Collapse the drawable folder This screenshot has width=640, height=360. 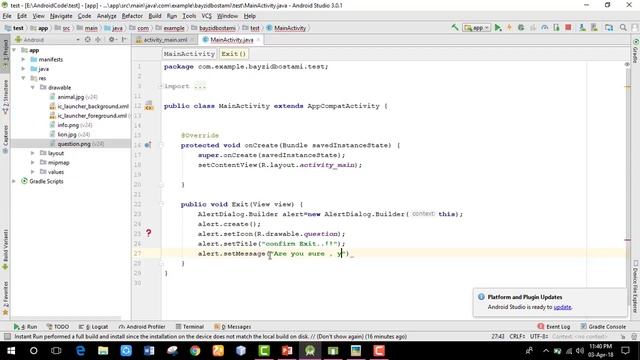point(33,87)
